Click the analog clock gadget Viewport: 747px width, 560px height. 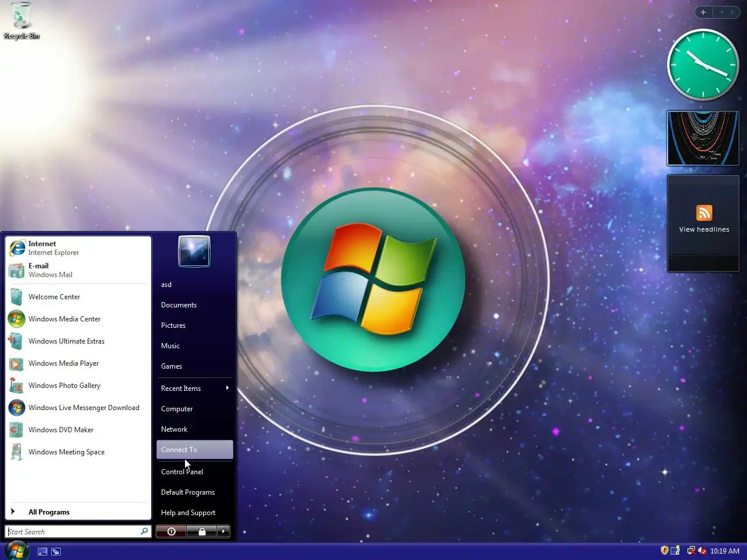[703, 65]
